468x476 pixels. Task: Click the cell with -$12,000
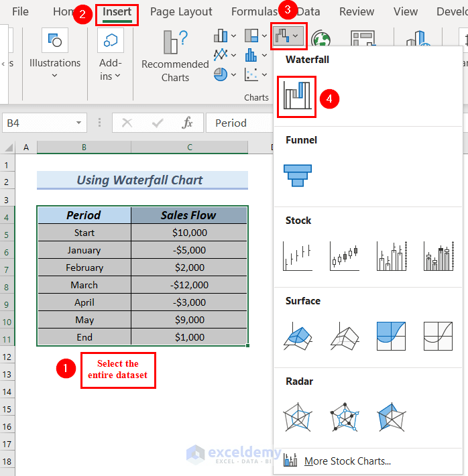pos(189,285)
